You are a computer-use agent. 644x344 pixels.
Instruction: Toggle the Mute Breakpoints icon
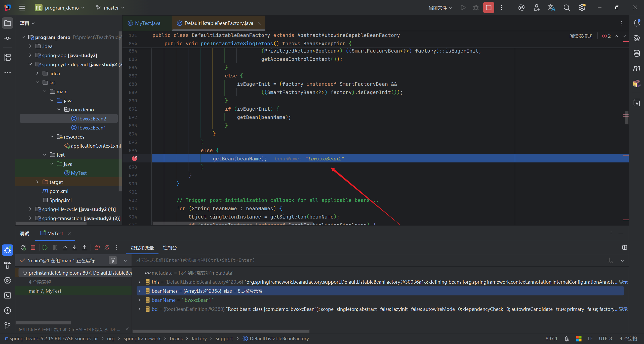(x=107, y=248)
